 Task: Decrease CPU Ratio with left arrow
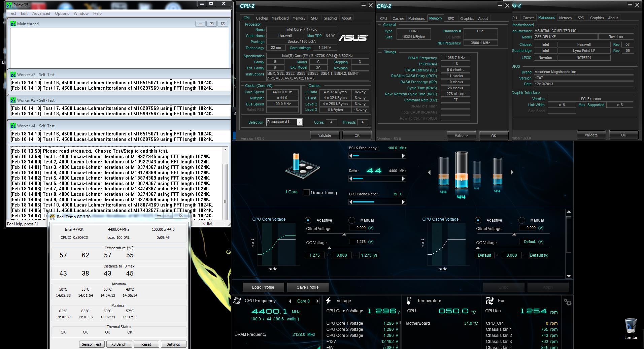point(351,179)
